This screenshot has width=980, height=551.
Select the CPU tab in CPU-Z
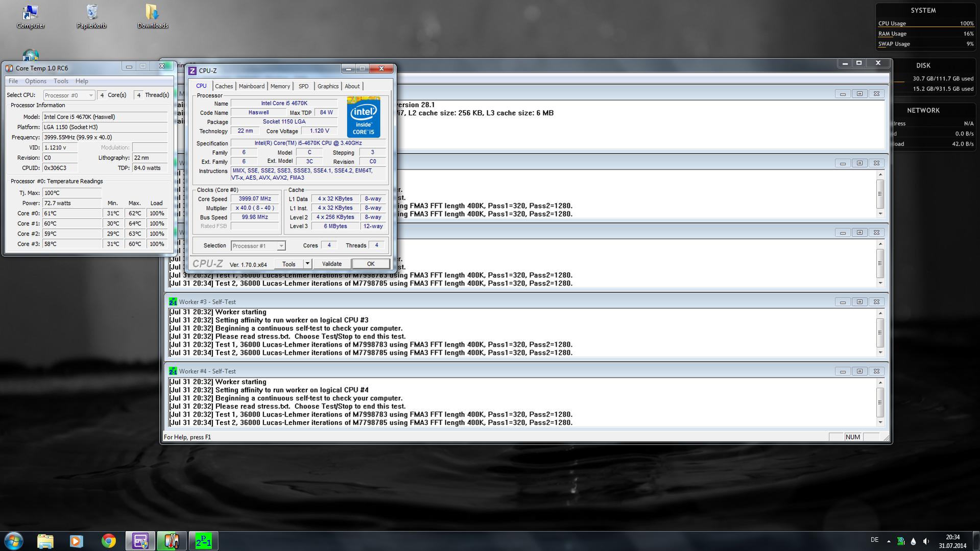tap(201, 86)
